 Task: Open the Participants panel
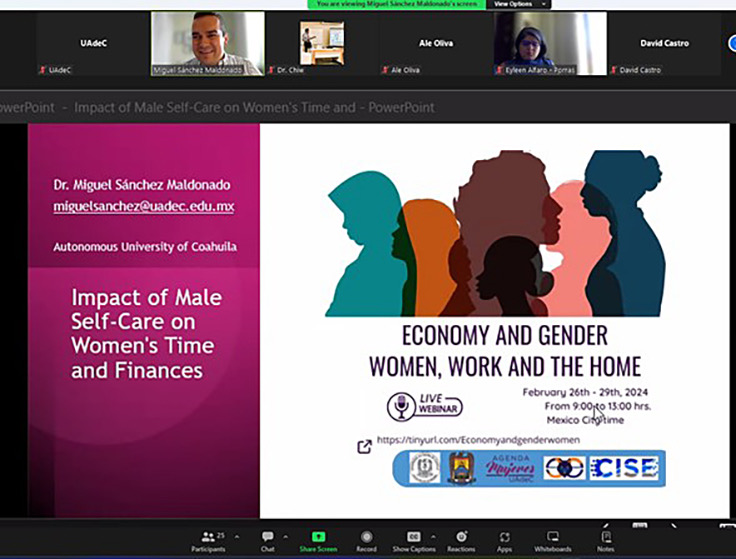(207, 539)
